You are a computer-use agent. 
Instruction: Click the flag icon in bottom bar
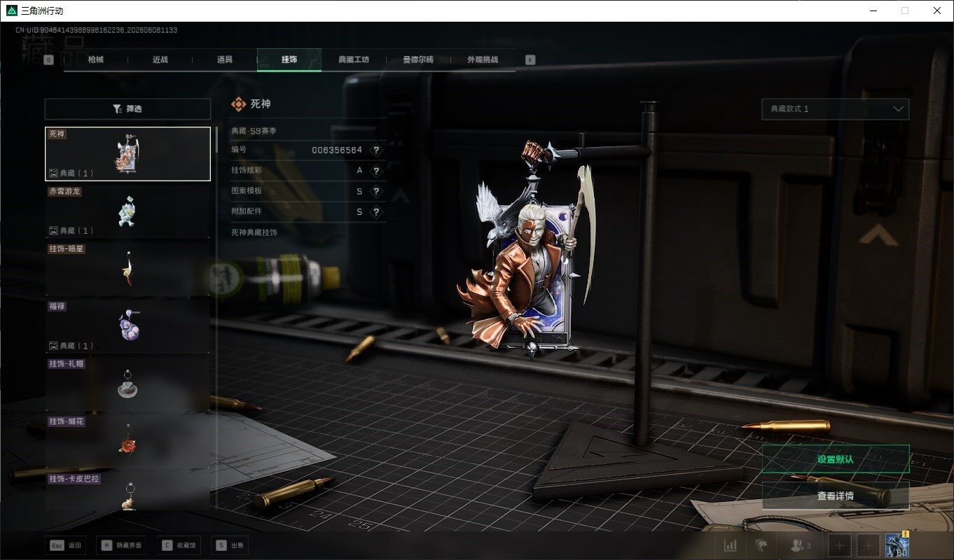click(x=761, y=545)
